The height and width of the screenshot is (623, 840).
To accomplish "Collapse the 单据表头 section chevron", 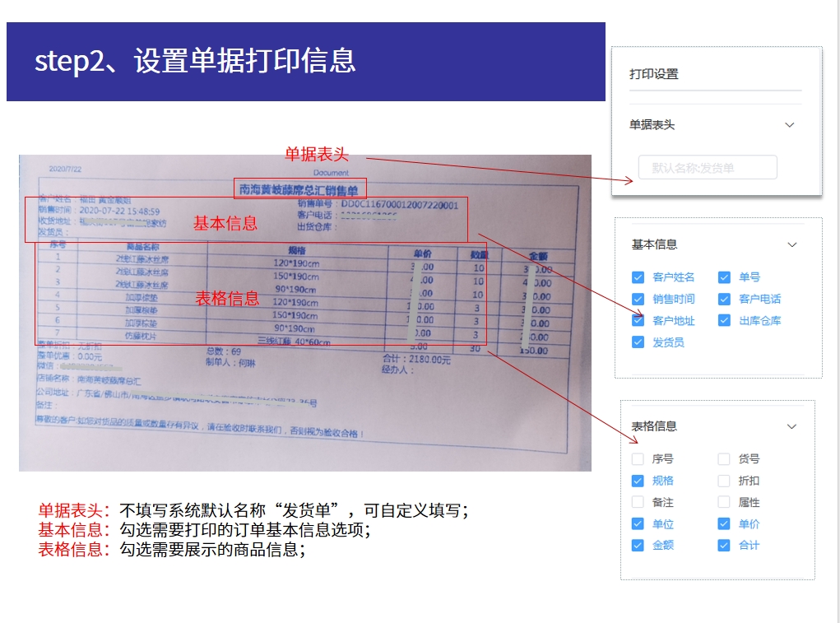I will (789, 125).
